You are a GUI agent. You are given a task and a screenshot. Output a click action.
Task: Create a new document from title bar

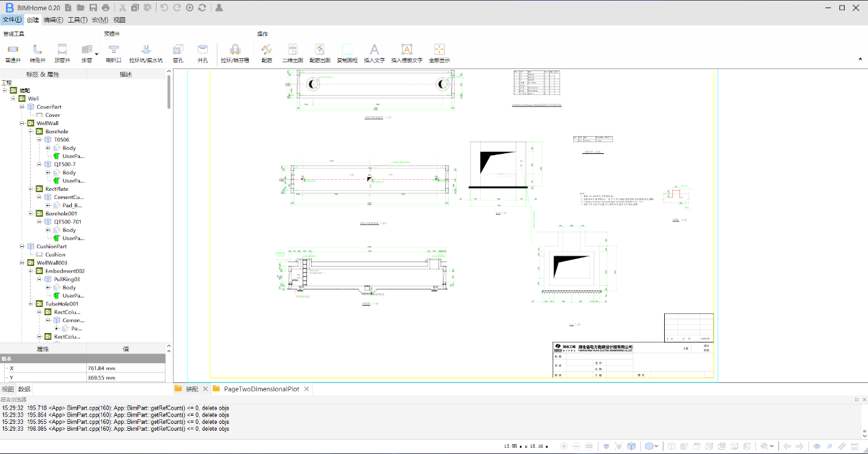pyautogui.click(x=68, y=8)
